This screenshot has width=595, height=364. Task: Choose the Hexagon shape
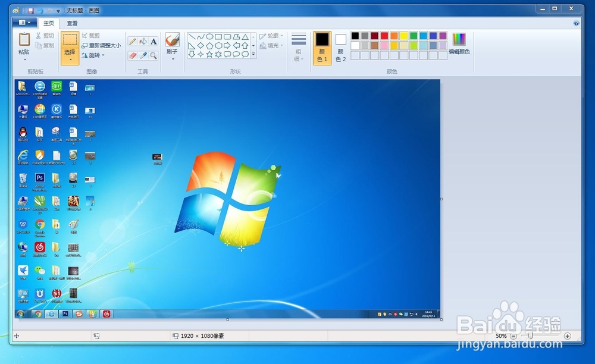click(x=218, y=45)
